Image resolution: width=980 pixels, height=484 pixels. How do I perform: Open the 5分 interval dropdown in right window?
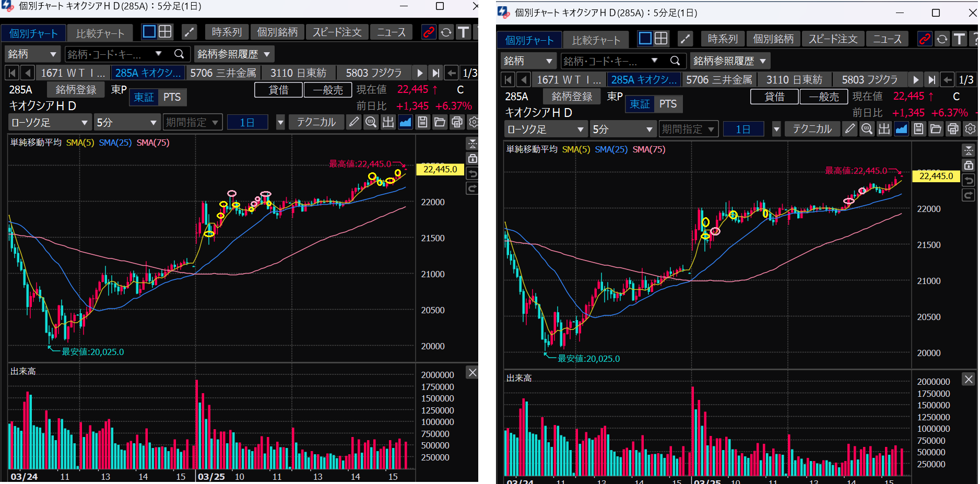[x=622, y=129]
